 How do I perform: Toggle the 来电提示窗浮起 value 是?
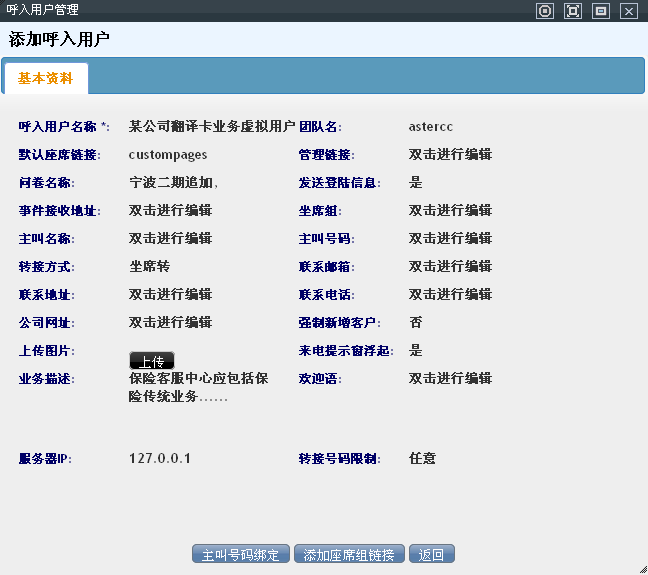click(x=416, y=351)
